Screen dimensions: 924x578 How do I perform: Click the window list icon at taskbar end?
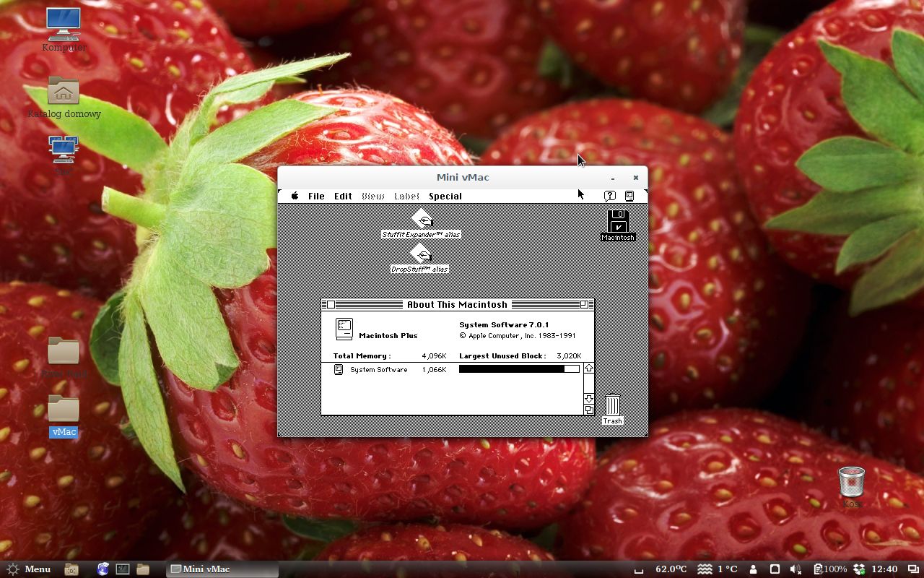[x=913, y=569]
